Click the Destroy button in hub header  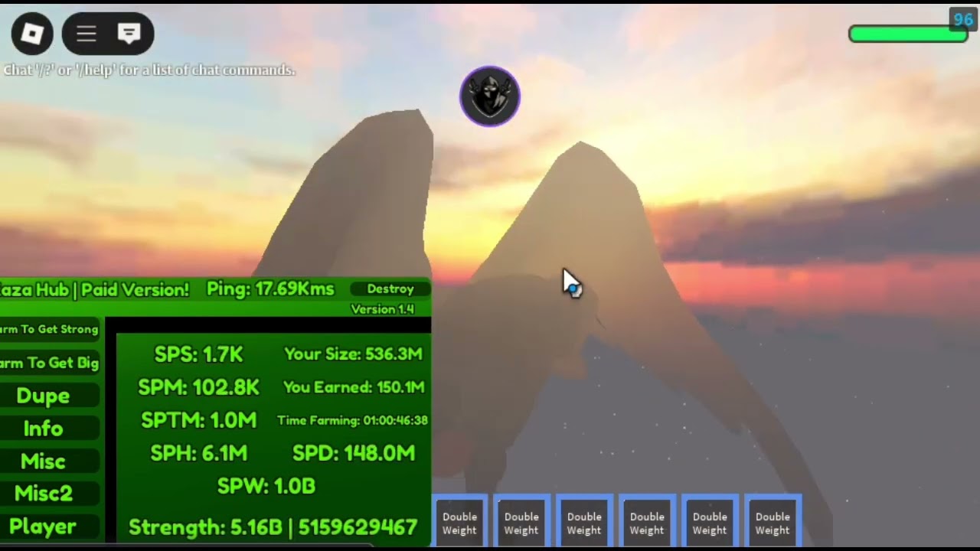[x=390, y=289]
